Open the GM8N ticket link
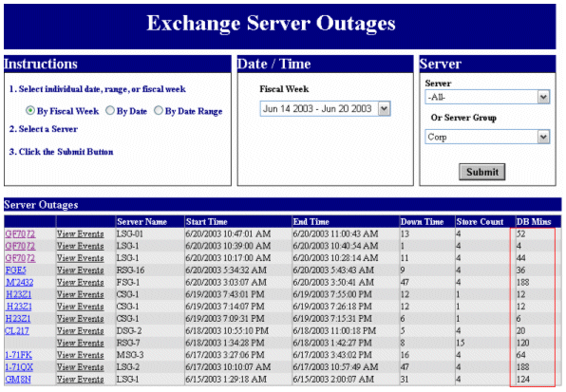 click(x=18, y=380)
